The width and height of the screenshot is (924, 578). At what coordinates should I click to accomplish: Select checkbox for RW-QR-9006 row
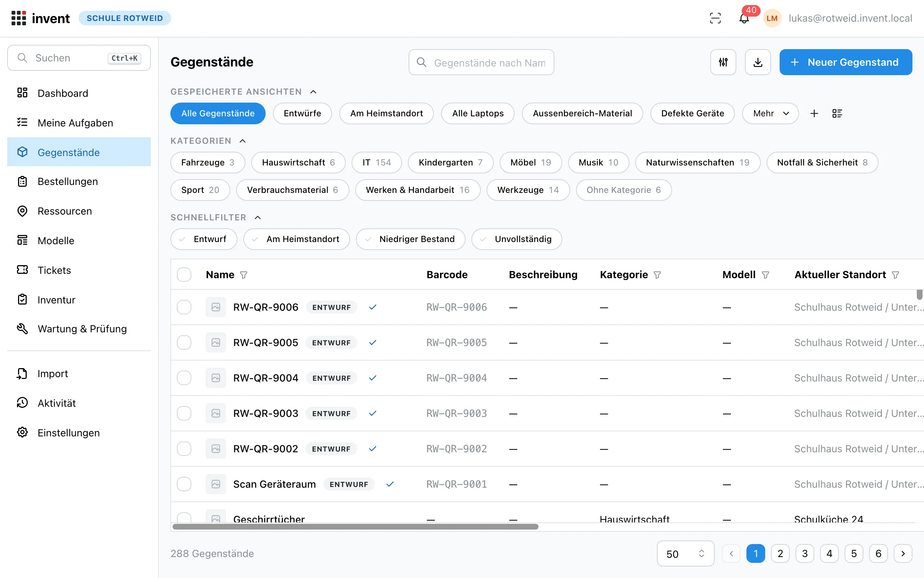coord(184,307)
